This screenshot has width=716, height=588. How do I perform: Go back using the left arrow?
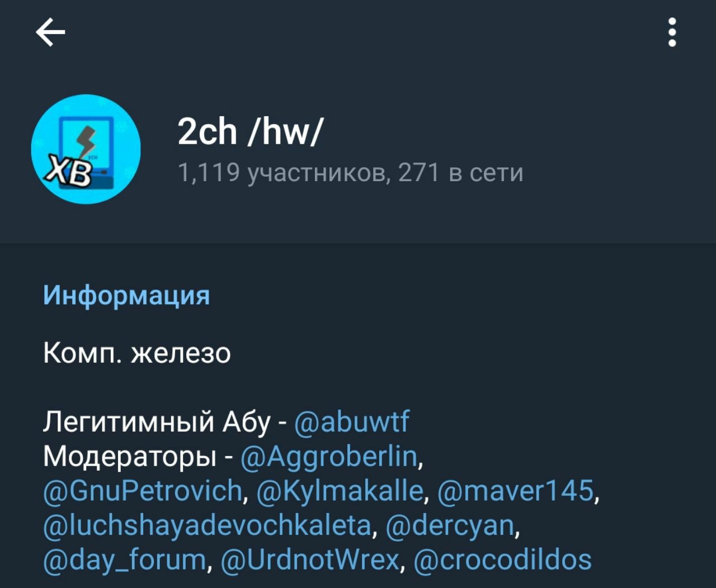click(50, 32)
